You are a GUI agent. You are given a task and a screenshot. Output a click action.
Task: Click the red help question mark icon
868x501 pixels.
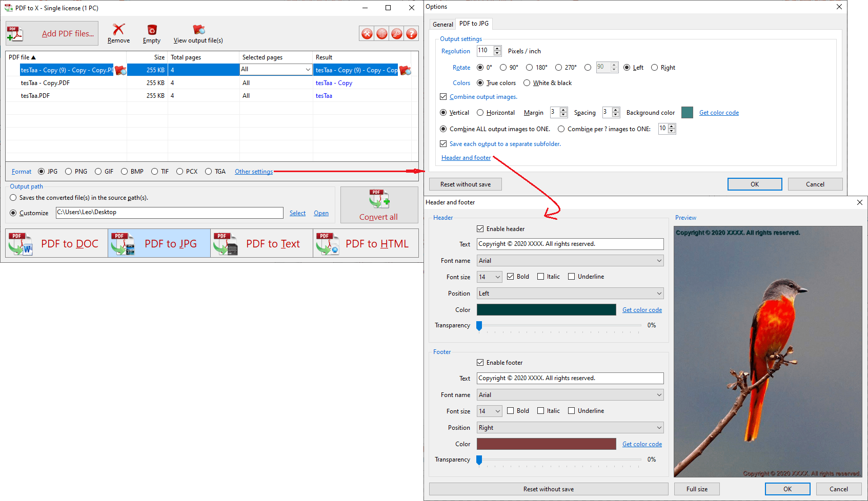(411, 34)
